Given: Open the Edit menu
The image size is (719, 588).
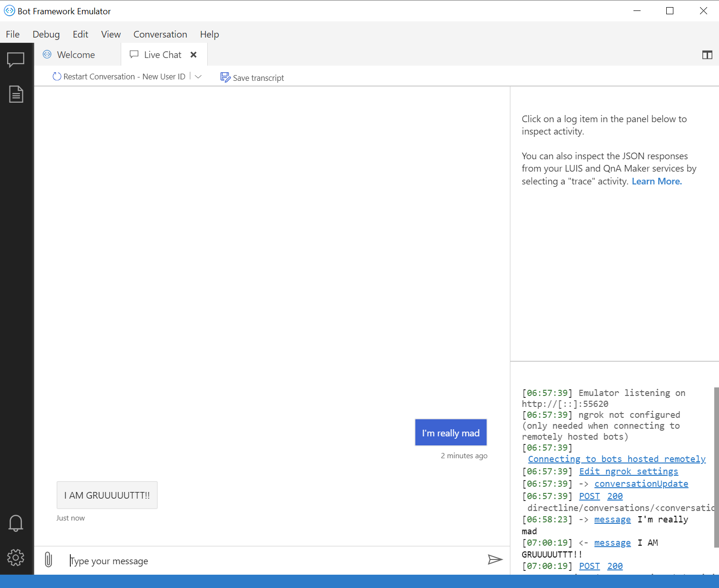Looking at the screenshot, I should [80, 34].
